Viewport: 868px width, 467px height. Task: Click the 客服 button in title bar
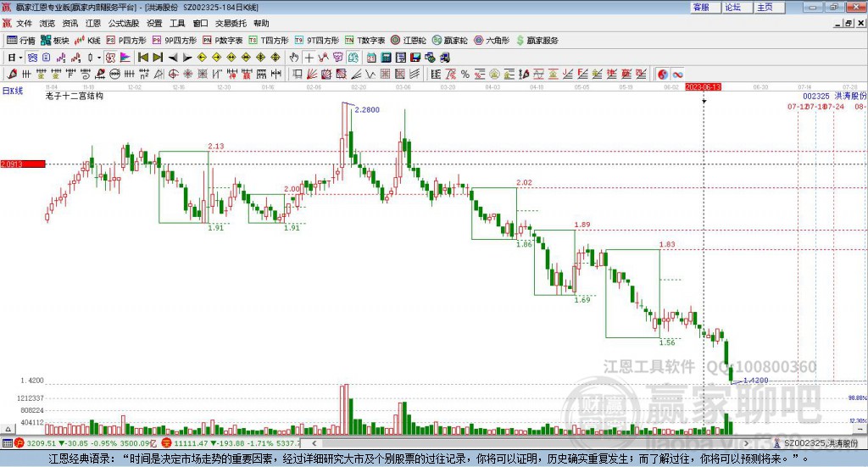point(704,7)
